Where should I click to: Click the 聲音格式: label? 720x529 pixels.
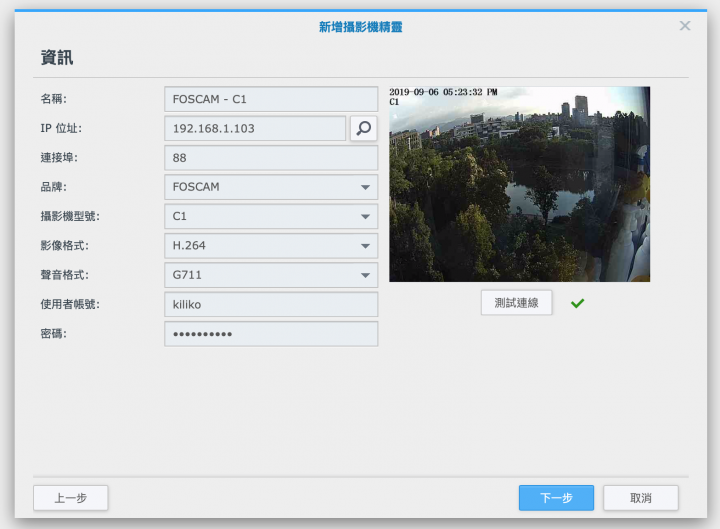tap(64, 275)
